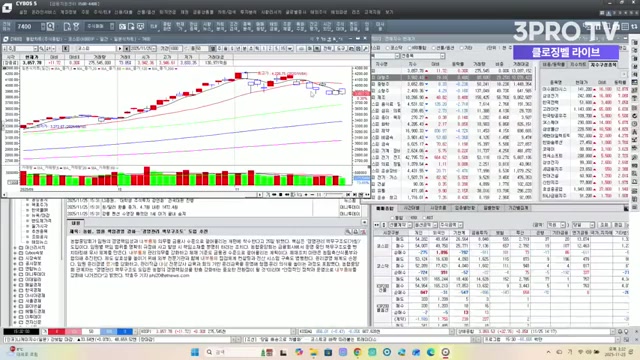Expand the 연합뉴스 tree node
The image size is (640, 360).
[15, 269]
